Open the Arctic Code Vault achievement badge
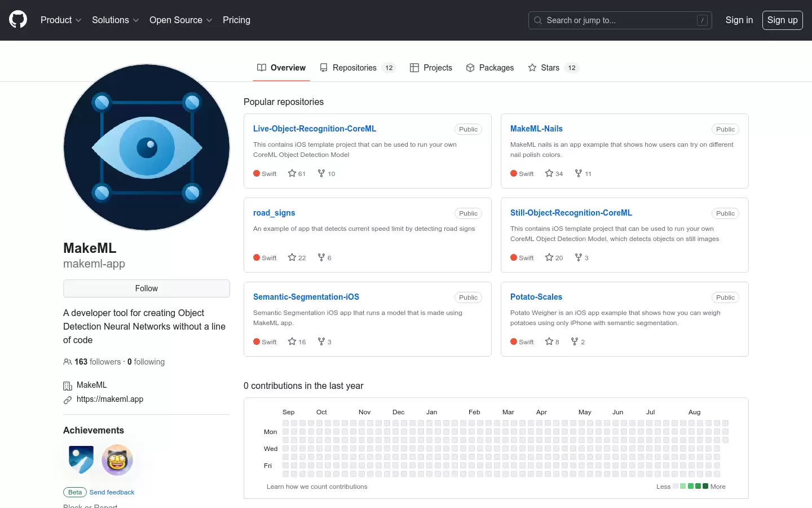 (x=81, y=459)
